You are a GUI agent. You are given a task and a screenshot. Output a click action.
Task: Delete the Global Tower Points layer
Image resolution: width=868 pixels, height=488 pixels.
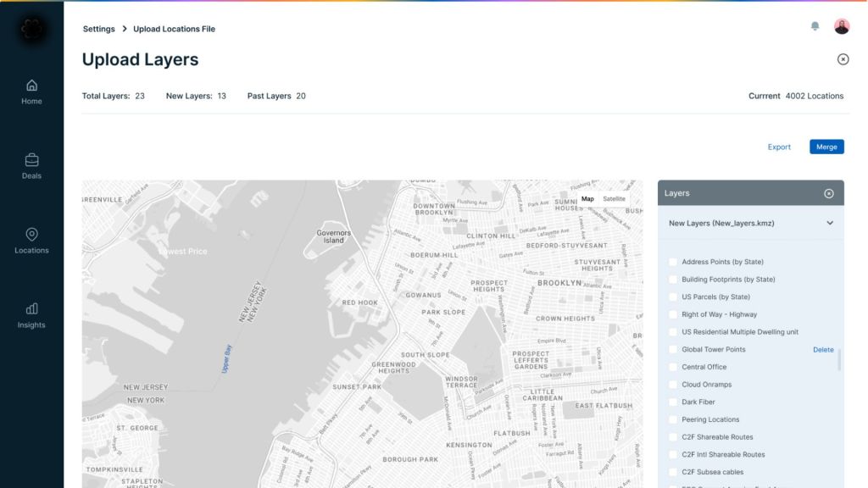pos(823,350)
